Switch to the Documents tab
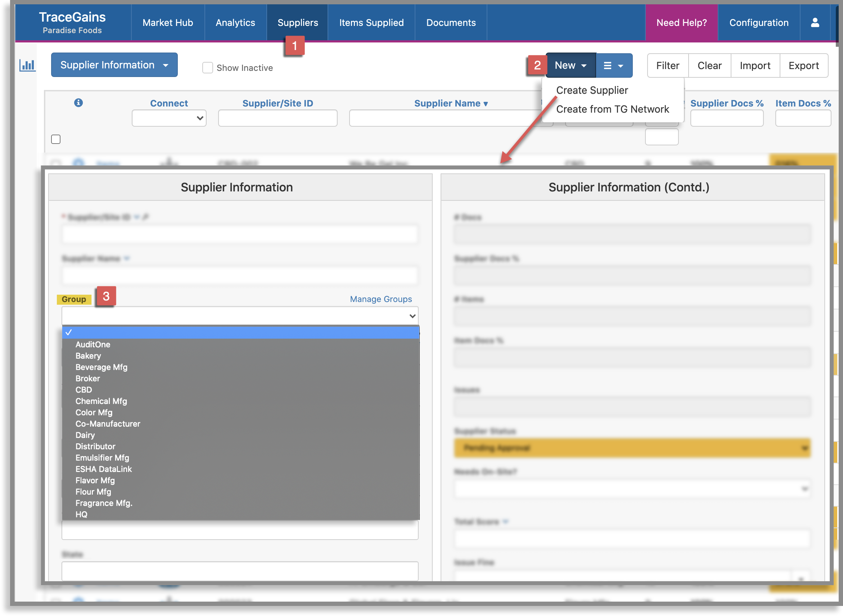The image size is (843, 616). pos(451,22)
